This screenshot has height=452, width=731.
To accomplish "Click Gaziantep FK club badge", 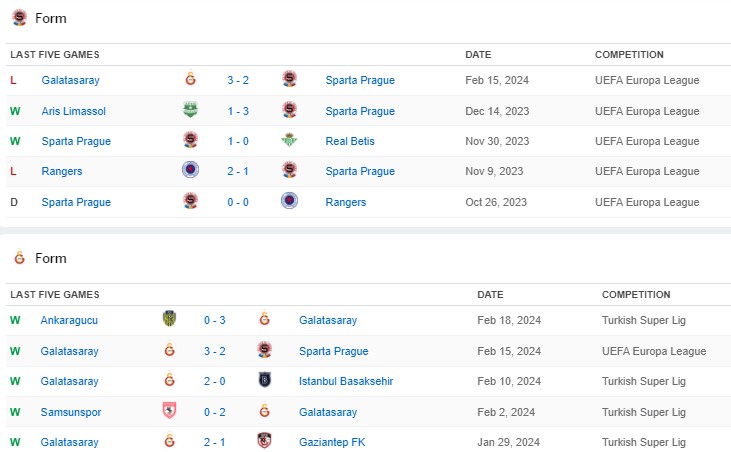I will coord(265,442).
